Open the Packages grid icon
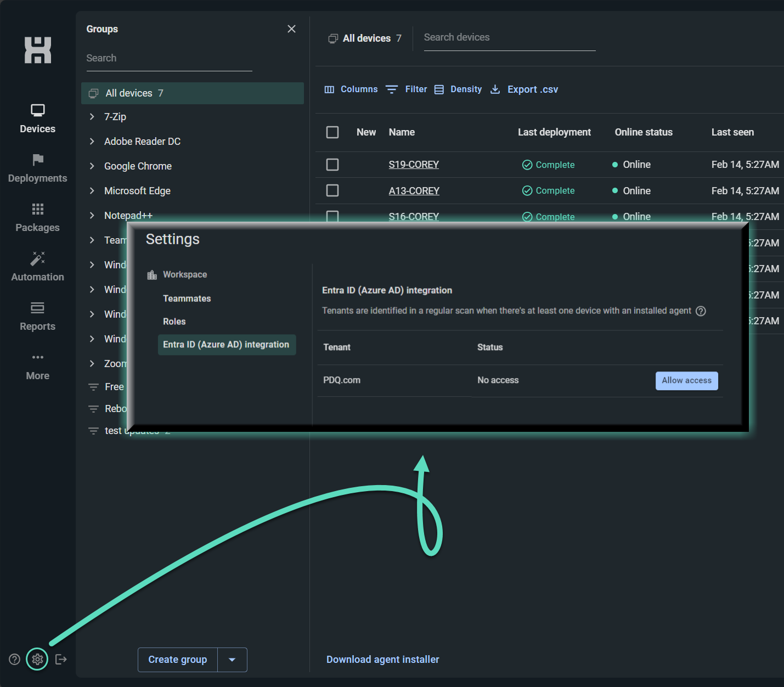 [x=38, y=209]
